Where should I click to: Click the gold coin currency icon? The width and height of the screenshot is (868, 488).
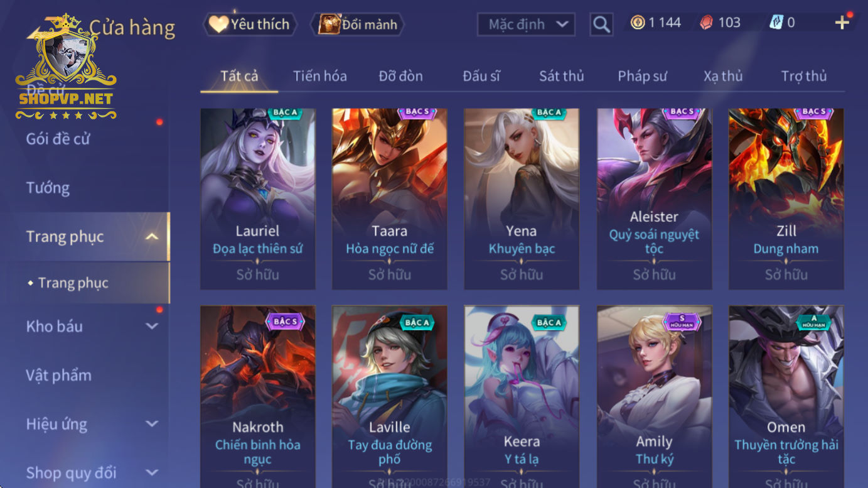tap(638, 23)
